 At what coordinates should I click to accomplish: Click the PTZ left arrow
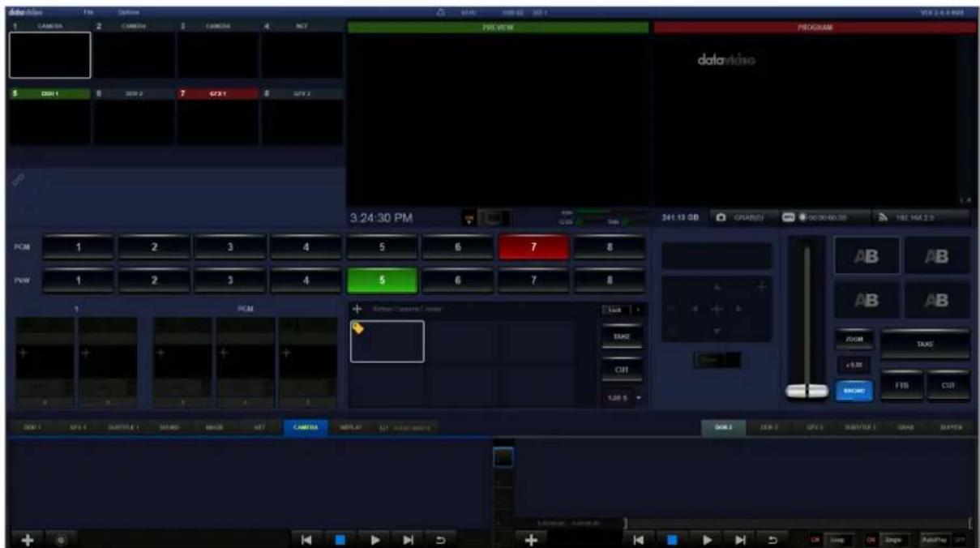click(695, 309)
